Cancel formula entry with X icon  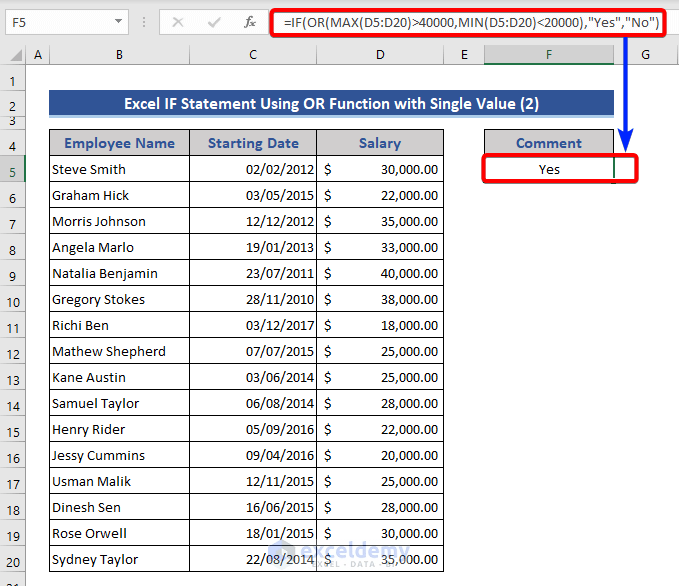pos(178,22)
